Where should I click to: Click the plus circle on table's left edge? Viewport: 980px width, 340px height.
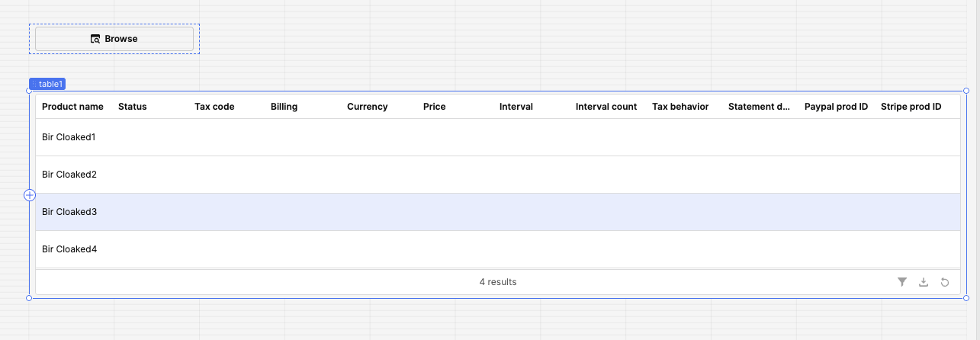(x=30, y=195)
